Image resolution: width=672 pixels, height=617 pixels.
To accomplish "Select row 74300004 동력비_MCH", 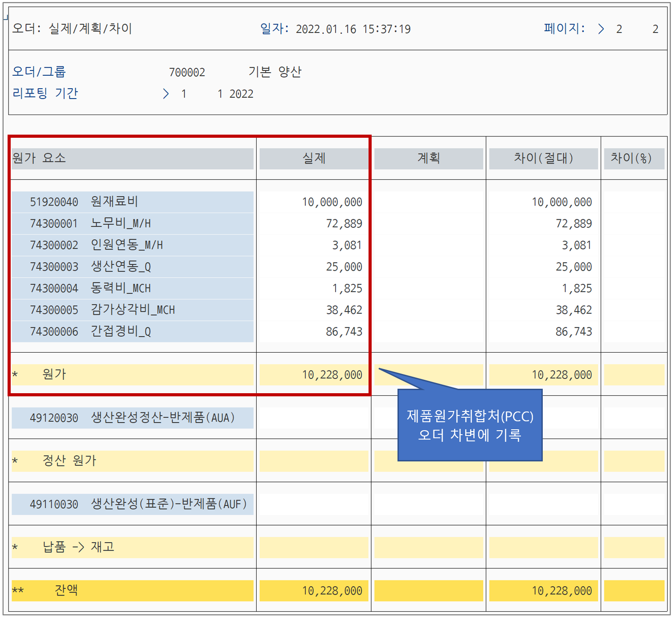I will [x=132, y=288].
